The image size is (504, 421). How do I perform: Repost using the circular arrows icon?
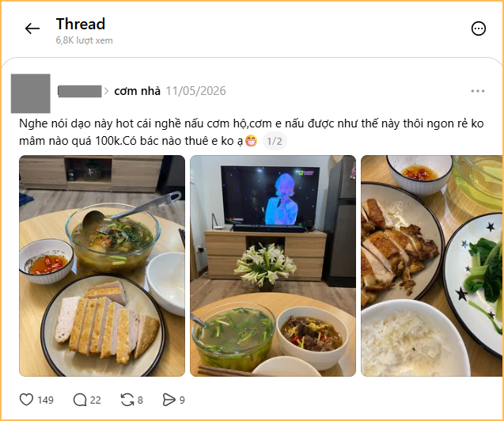pos(127,400)
